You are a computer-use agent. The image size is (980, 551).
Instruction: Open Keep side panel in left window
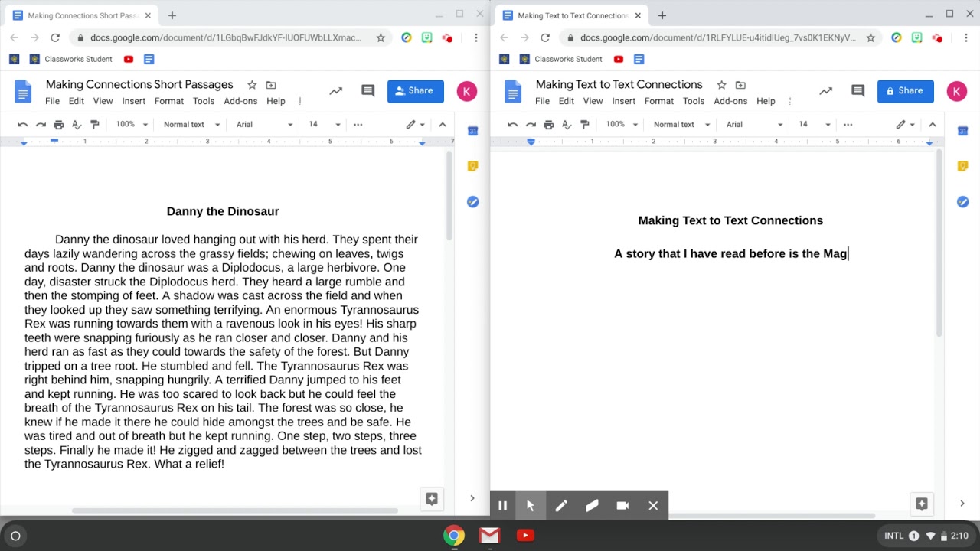(473, 166)
